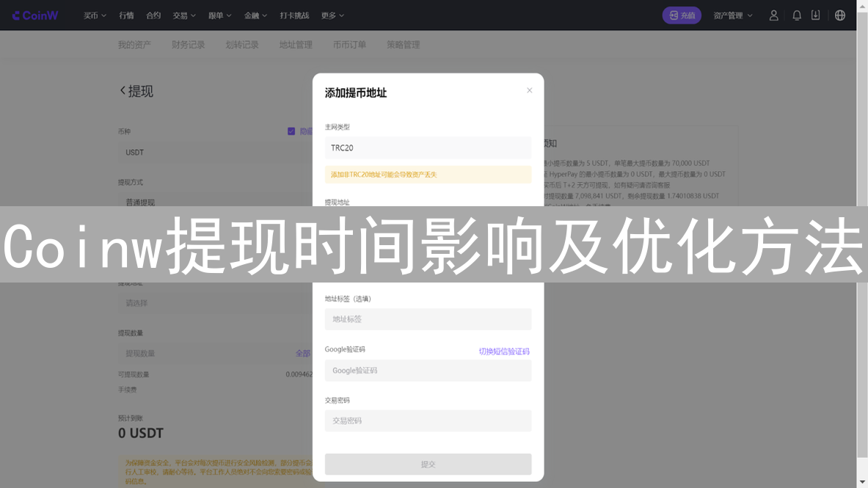Viewport: 868px width, 488px height.
Task: Open the 行情 menu item
Action: [126, 15]
